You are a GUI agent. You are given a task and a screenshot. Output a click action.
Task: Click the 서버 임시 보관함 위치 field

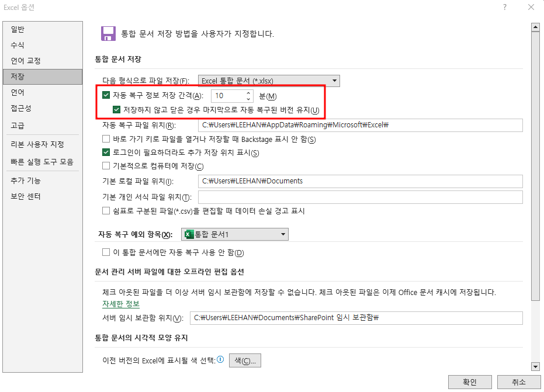tap(356, 318)
